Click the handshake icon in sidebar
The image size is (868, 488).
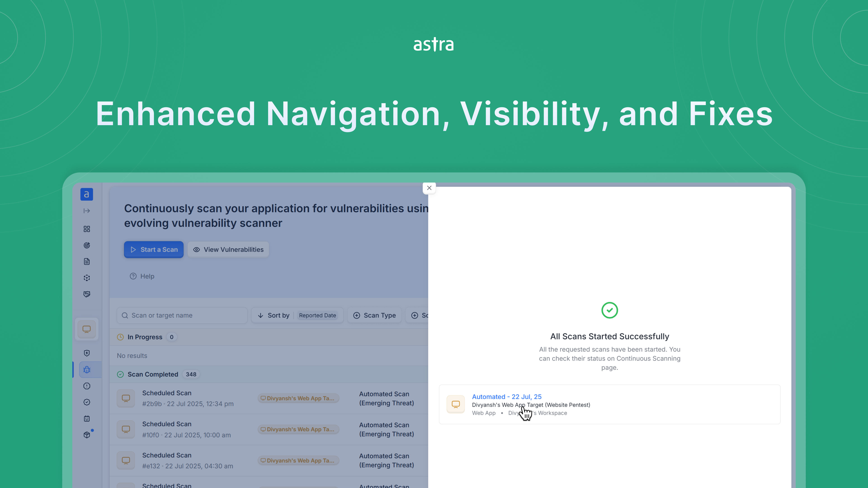87,294
